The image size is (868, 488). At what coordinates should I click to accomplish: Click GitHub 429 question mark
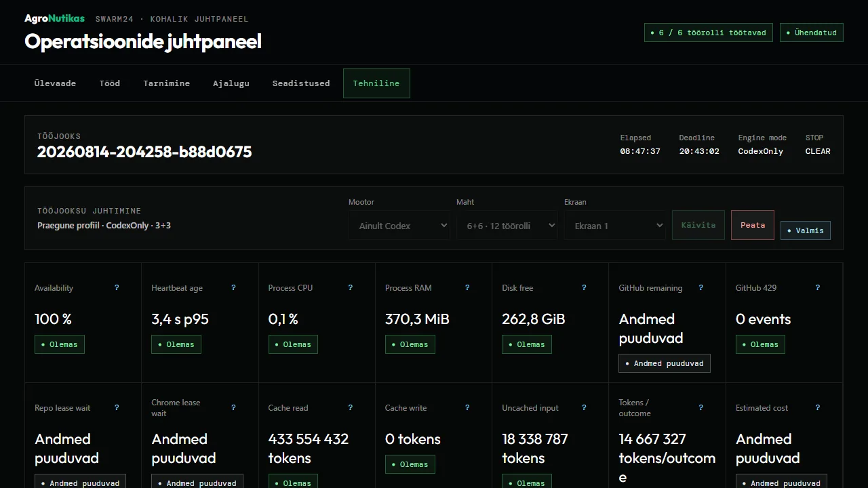click(818, 288)
